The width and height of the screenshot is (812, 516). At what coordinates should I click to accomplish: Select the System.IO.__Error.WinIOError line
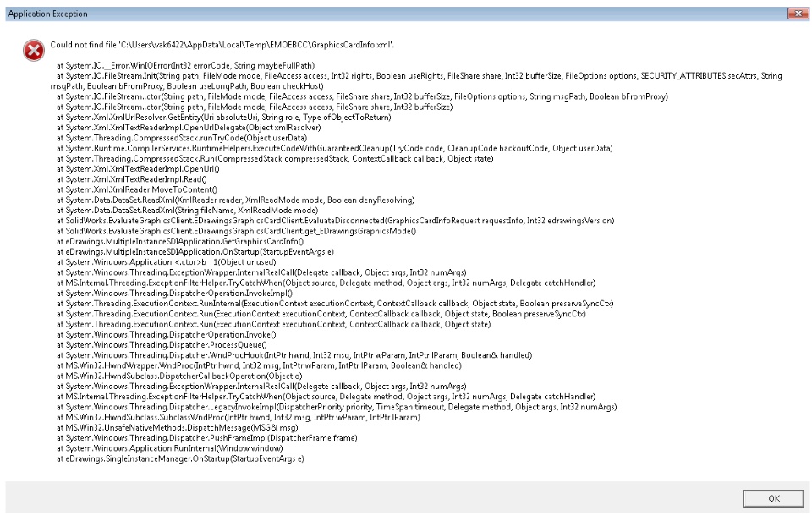185,65
